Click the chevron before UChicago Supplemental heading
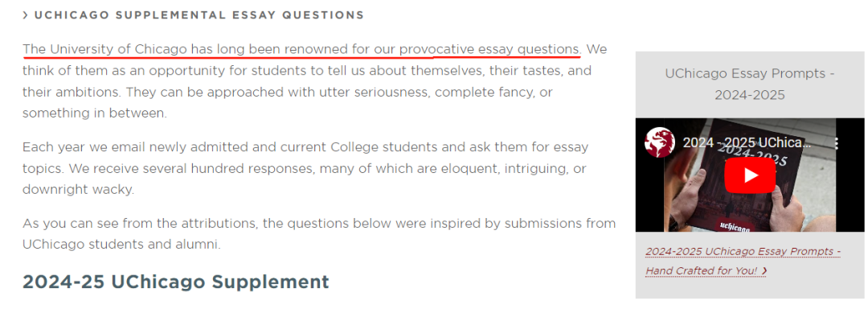Viewport: 868px width, 309px height. pyautogui.click(x=26, y=15)
